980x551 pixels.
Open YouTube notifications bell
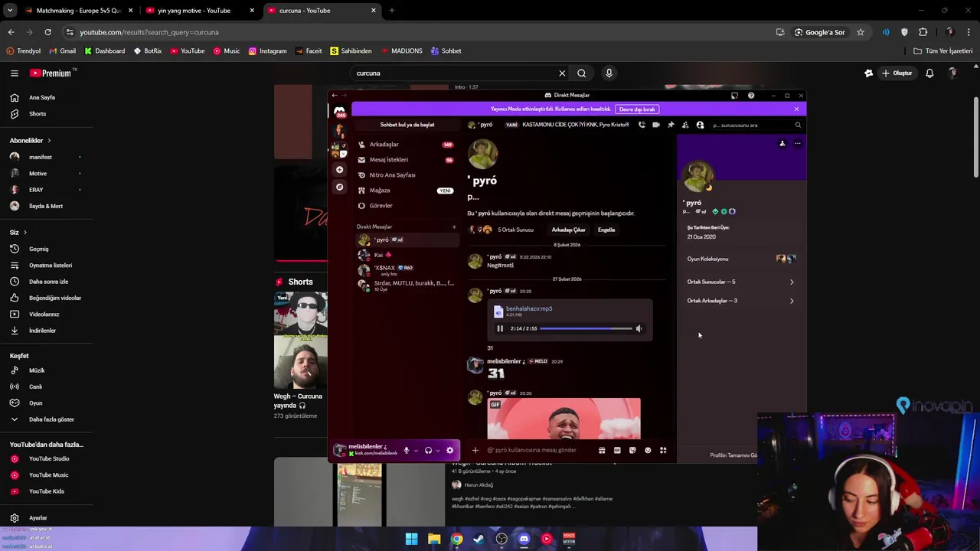929,73
